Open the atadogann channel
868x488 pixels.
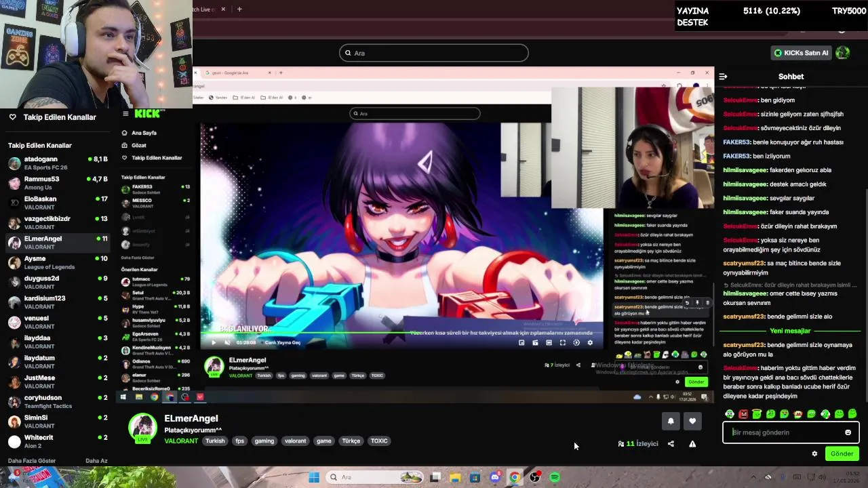click(58, 163)
